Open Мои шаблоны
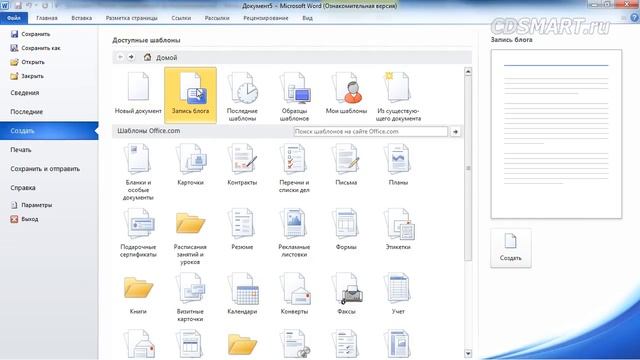 pos(346,92)
